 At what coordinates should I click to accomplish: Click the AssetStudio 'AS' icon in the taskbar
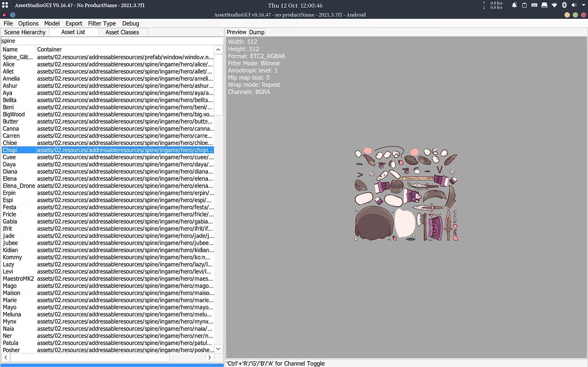pos(4,14)
